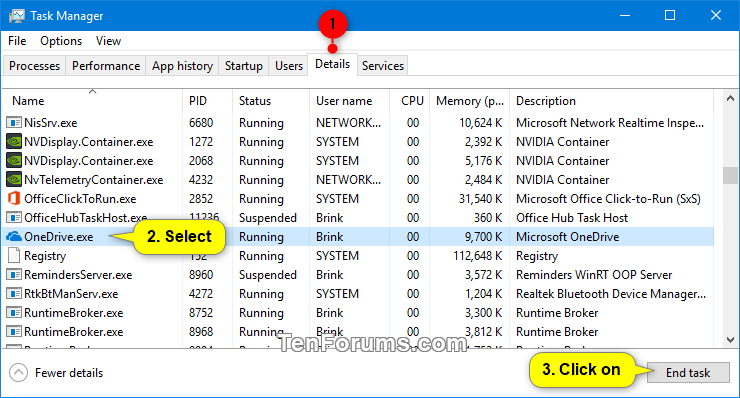Click the Realtek Bluetooth Device Manager description
Screen dimensions: 740x398
click(x=611, y=294)
